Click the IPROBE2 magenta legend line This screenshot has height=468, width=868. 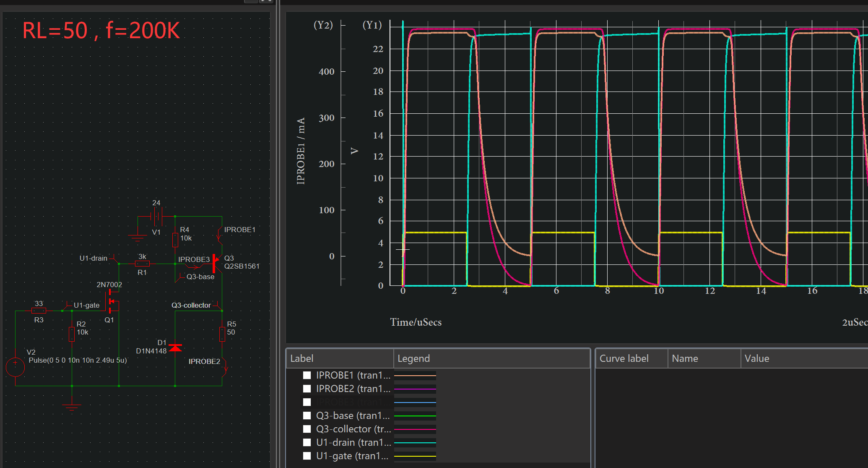[415, 389]
